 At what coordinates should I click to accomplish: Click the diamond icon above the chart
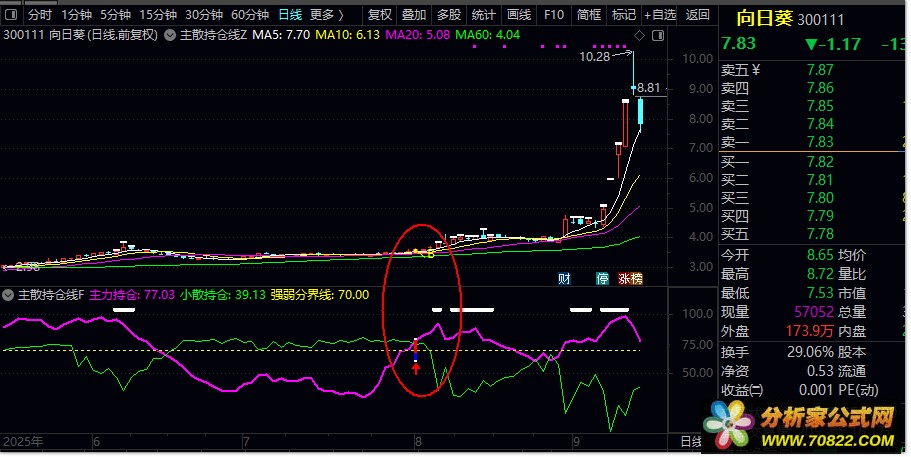[x=640, y=35]
